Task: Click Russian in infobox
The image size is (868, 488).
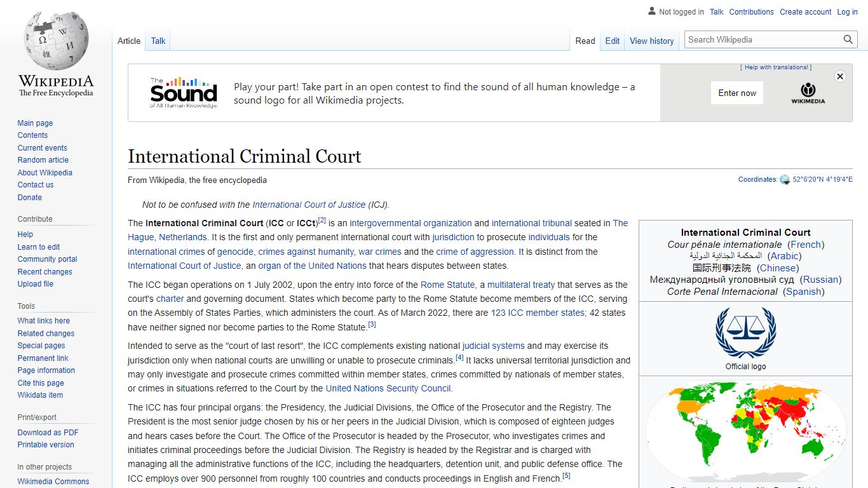Action: tap(821, 280)
